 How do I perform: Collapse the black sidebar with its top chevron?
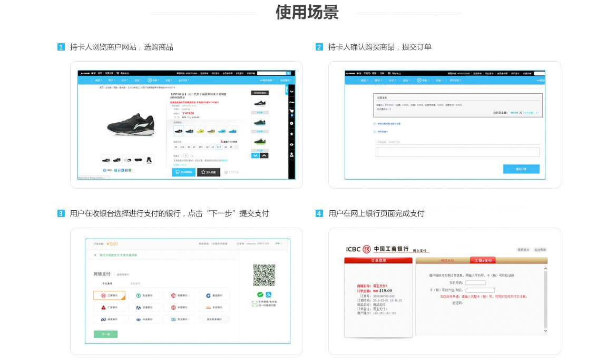coord(291,92)
